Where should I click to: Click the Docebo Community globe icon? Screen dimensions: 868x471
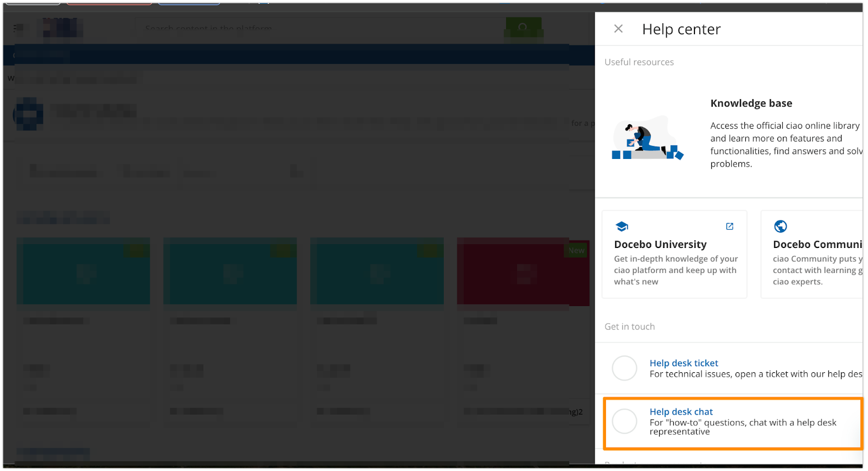coord(780,226)
